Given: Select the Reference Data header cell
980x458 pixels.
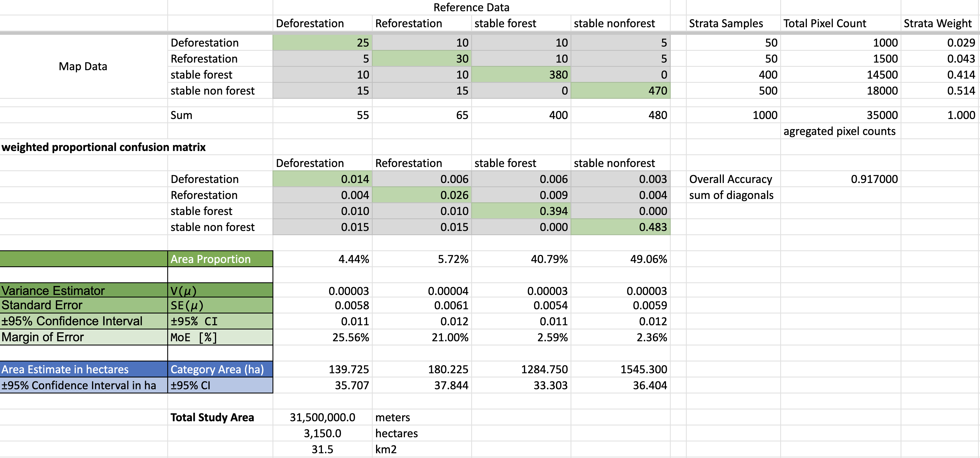Looking at the screenshot, I should coord(471,8).
